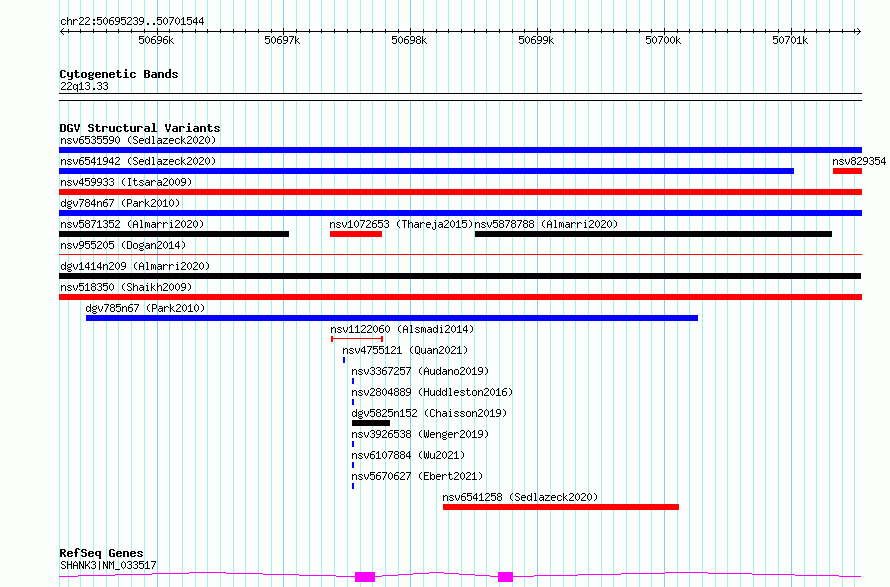Click the short red nsv829354 bar
Screen dimensions: 890x587
[x=847, y=171]
